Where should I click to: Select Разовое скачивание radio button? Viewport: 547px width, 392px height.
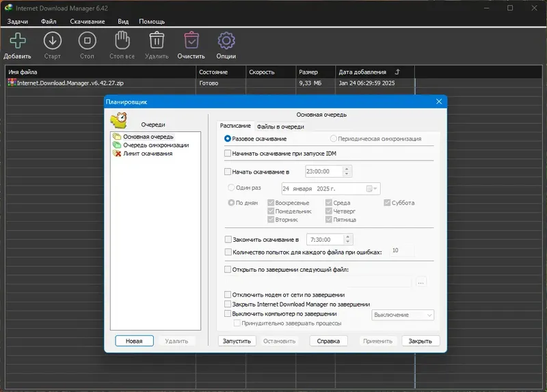point(228,139)
